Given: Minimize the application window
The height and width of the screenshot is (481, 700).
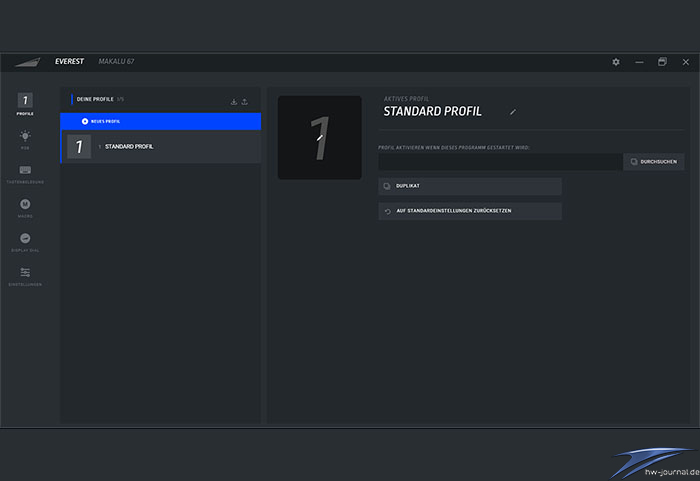Looking at the screenshot, I should pos(639,62).
